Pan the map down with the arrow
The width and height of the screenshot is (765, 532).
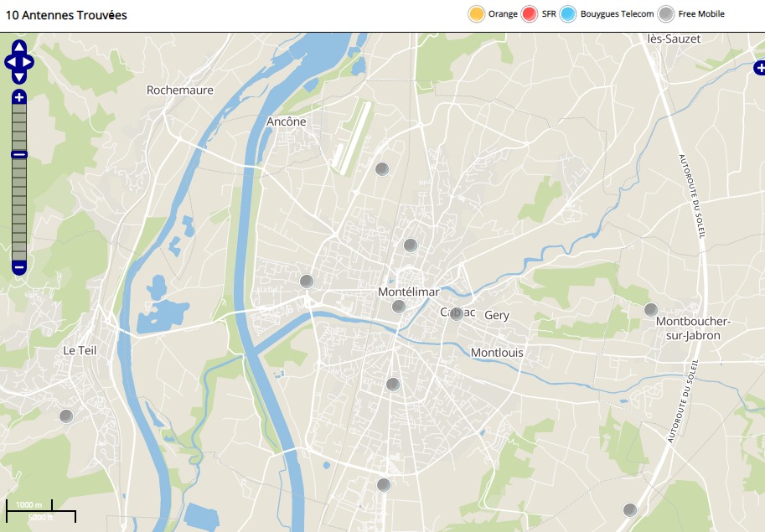[19, 76]
